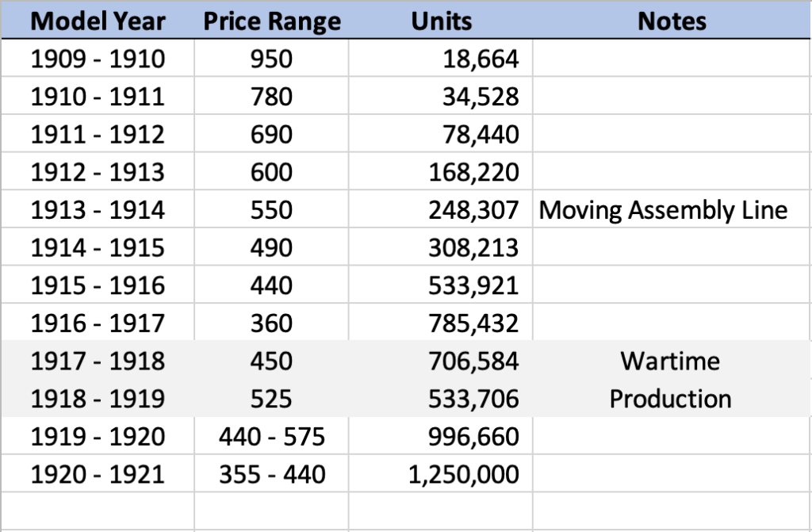This screenshot has width=812, height=532.
Task: Select the Price Range header cell
Action: point(271,21)
